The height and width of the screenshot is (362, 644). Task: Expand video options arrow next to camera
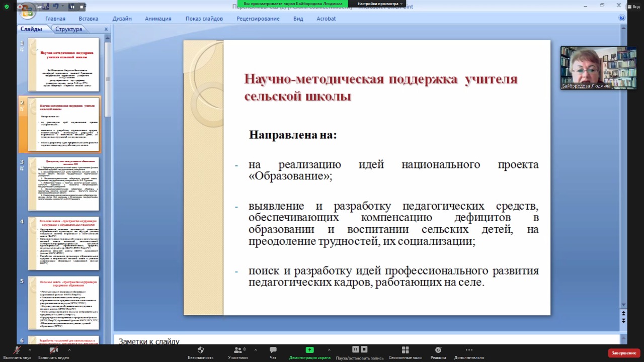coord(66,350)
